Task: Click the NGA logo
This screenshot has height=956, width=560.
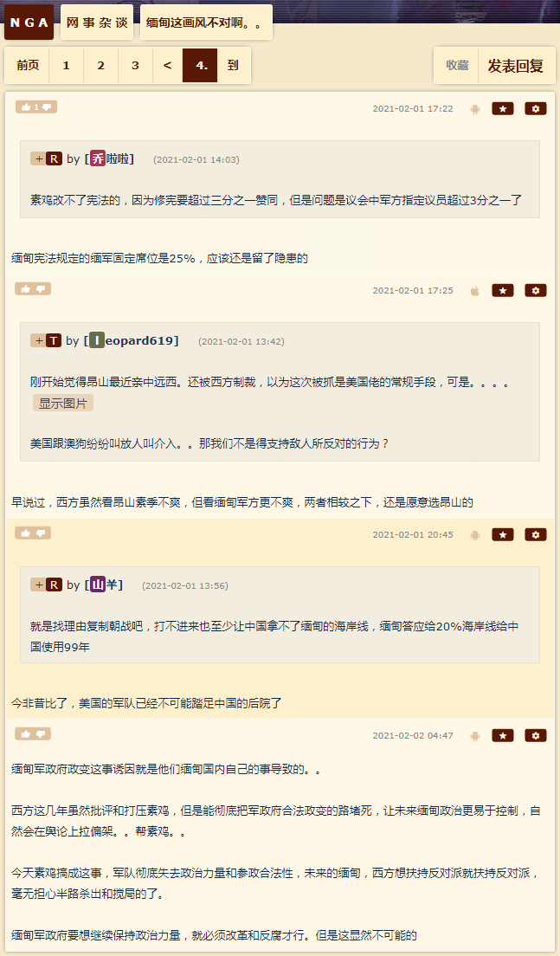Action: [29, 23]
